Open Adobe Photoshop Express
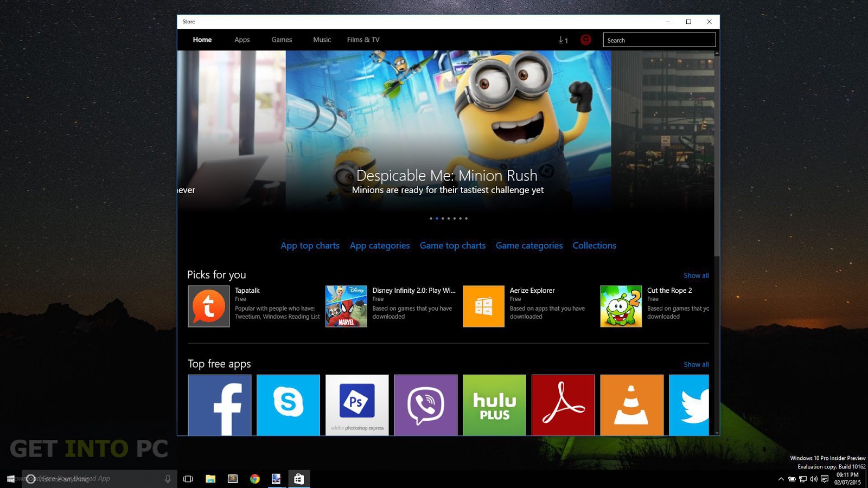 357,404
